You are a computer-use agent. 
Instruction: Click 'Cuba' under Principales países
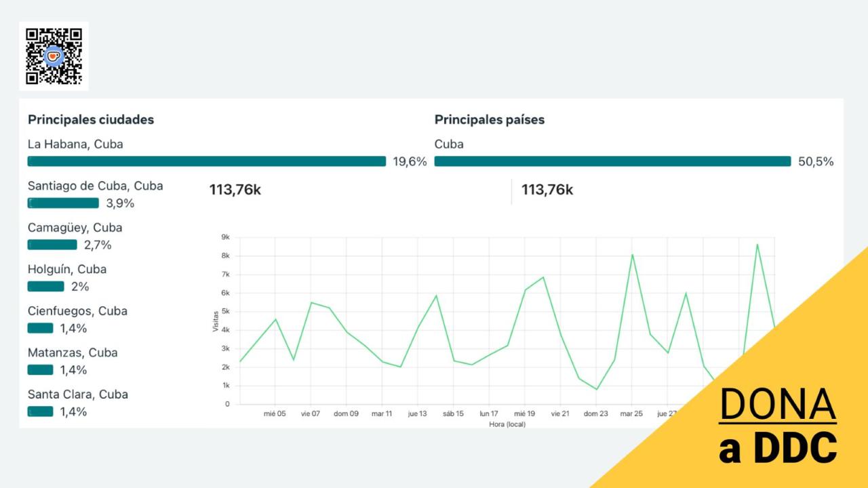coord(449,144)
